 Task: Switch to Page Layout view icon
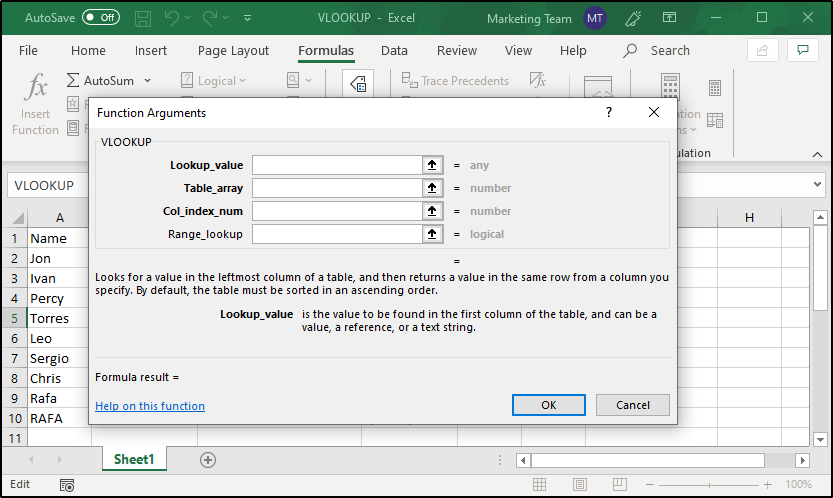(580, 485)
